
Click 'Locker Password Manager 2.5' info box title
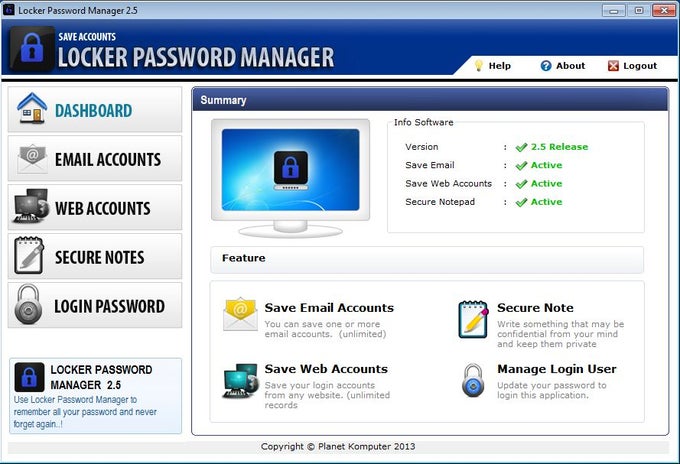click(101, 377)
